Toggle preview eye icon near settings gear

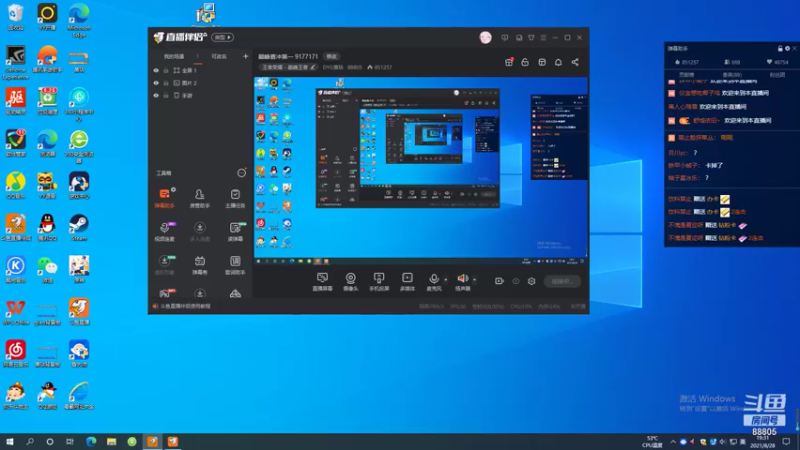point(516,281)
